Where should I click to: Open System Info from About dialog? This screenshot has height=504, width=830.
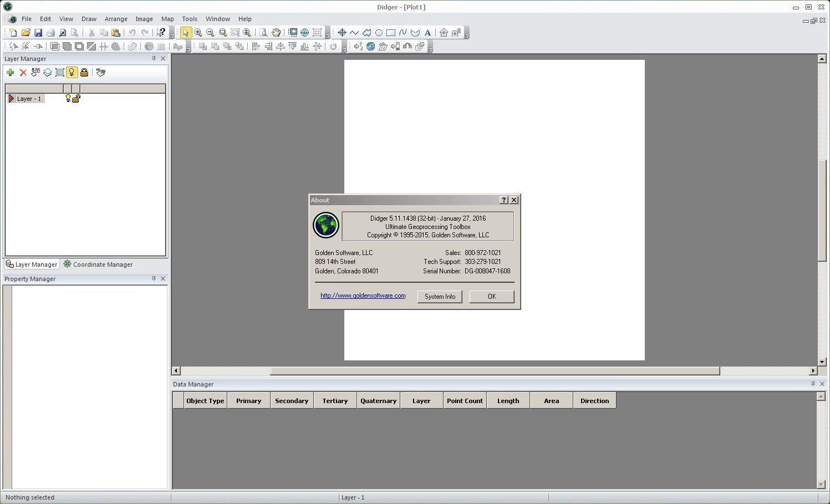coord(440,297)
